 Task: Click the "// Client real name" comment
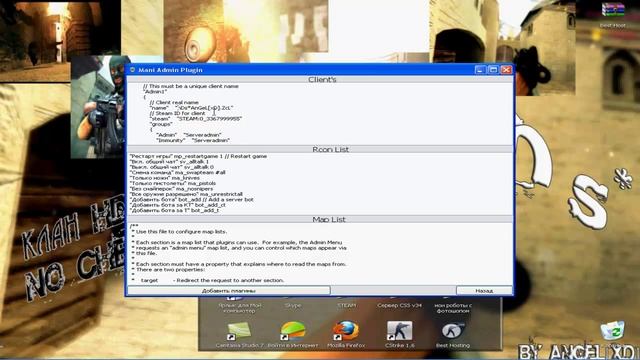174,102
